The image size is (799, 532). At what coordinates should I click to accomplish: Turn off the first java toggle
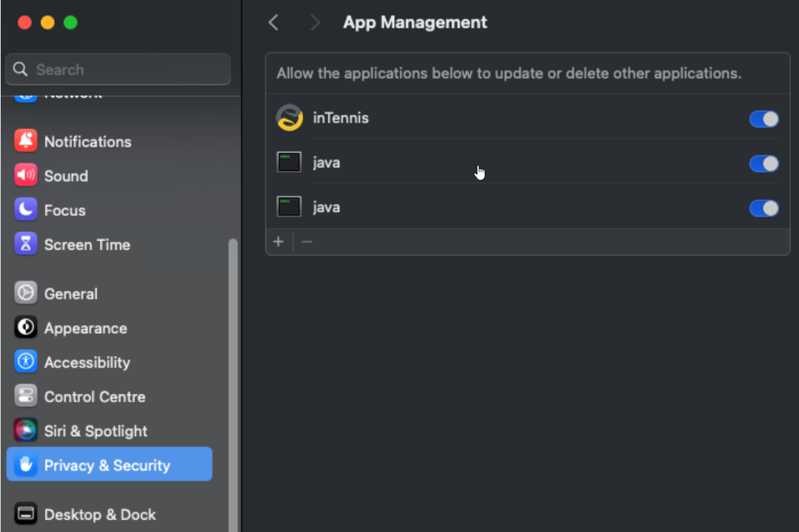(x=764, y=163)
